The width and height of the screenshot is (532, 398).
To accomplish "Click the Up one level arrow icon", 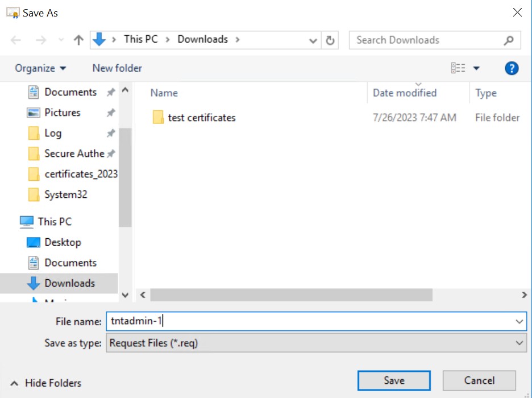I will pyautogui.click(x=78, y=40).
